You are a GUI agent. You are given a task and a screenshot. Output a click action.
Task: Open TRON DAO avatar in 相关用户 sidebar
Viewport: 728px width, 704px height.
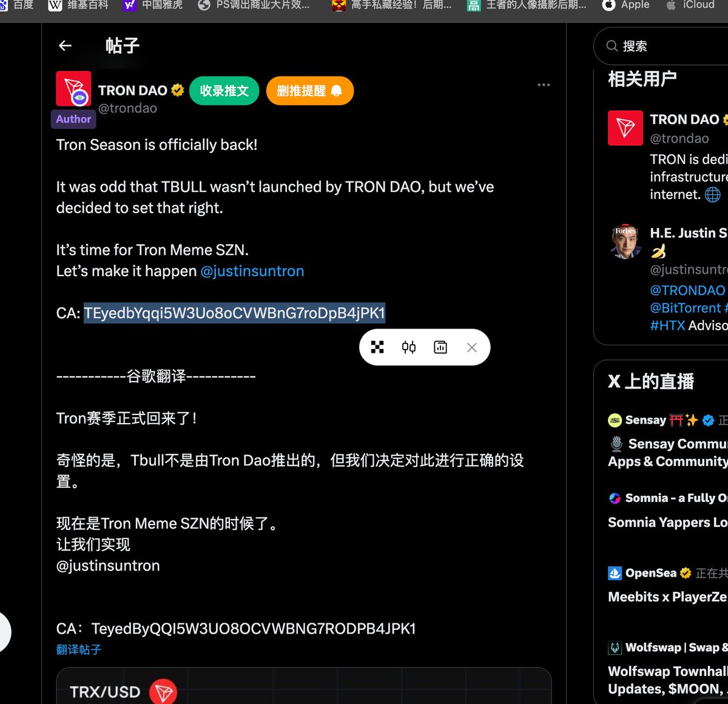coord(625,128)
